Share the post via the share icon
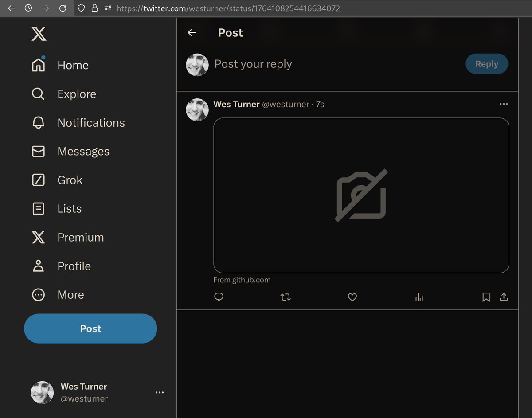532x418 pixels. click(x=504, y=297)
